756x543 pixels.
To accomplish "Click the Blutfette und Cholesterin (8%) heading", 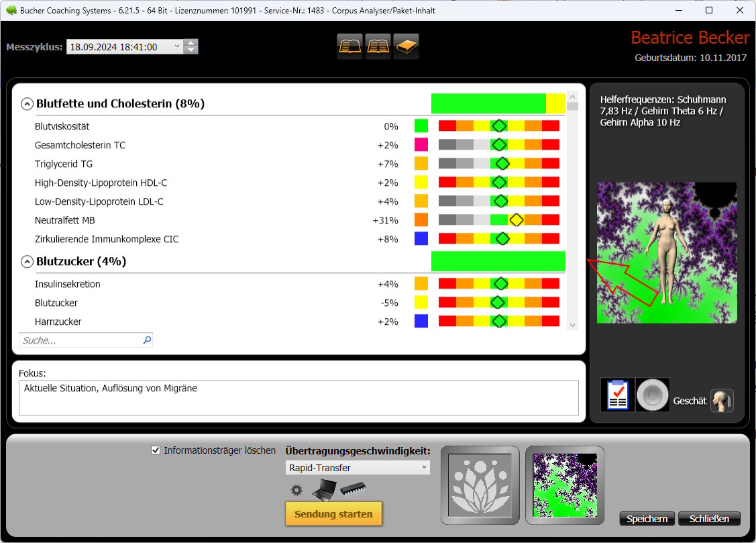I will click(x=121, y=103).
